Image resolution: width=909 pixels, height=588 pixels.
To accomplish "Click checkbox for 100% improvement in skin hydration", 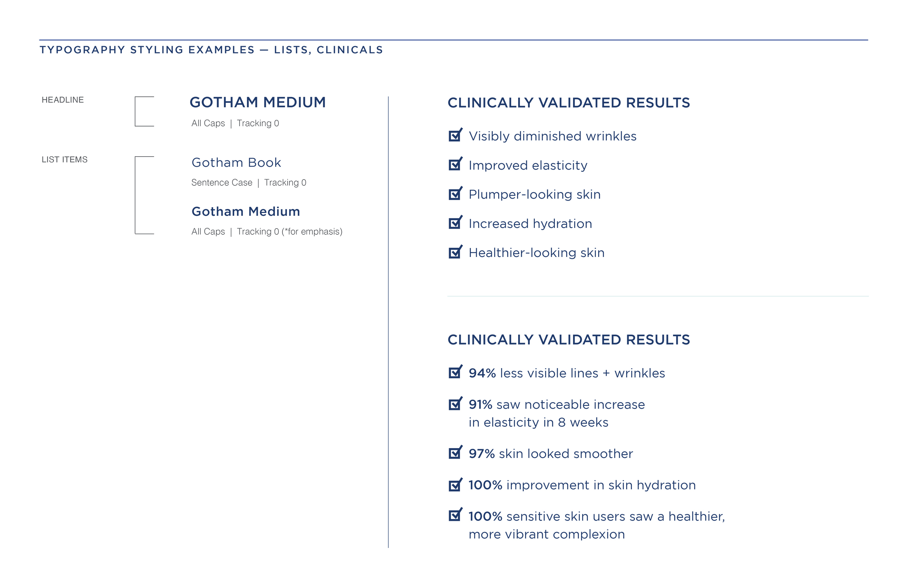I will 454,485.
